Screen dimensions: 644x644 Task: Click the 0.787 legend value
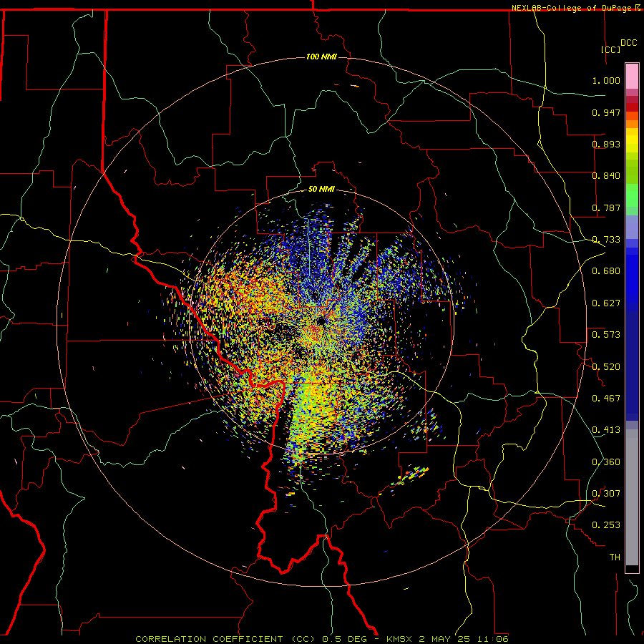(x=606, y=208)
